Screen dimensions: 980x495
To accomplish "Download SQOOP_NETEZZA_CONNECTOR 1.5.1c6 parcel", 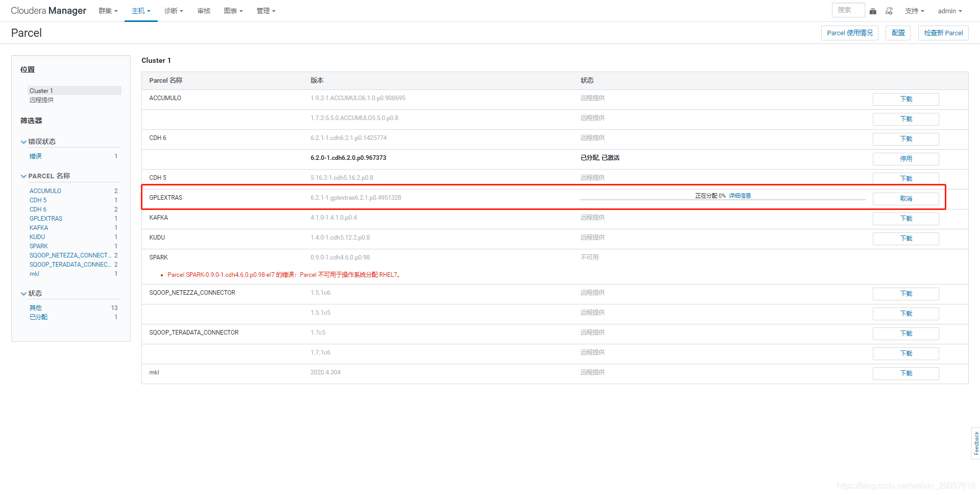I will coord(905,294).
